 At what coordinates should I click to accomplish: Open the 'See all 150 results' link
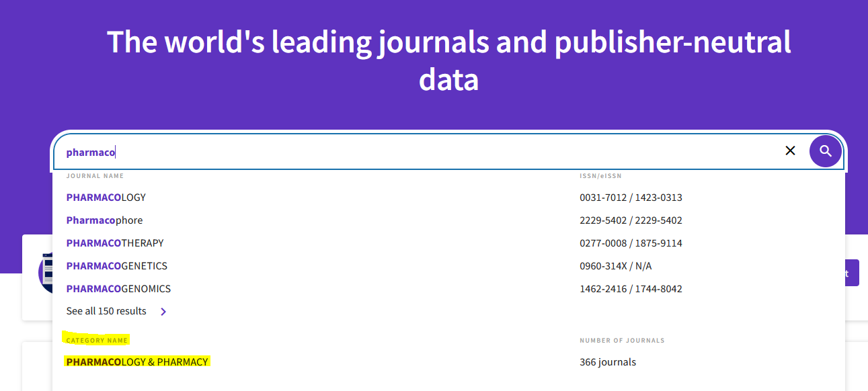(106, 311)
